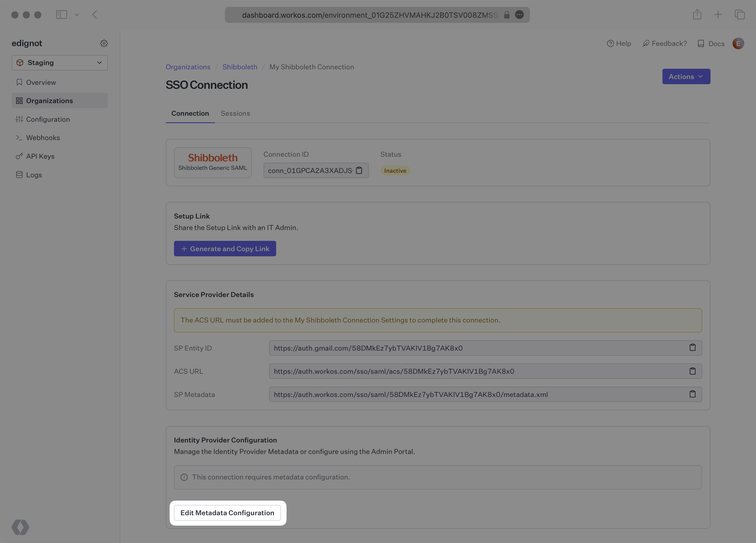Click the Shibboleth breadcrumb link

click(x=240, y=66)
